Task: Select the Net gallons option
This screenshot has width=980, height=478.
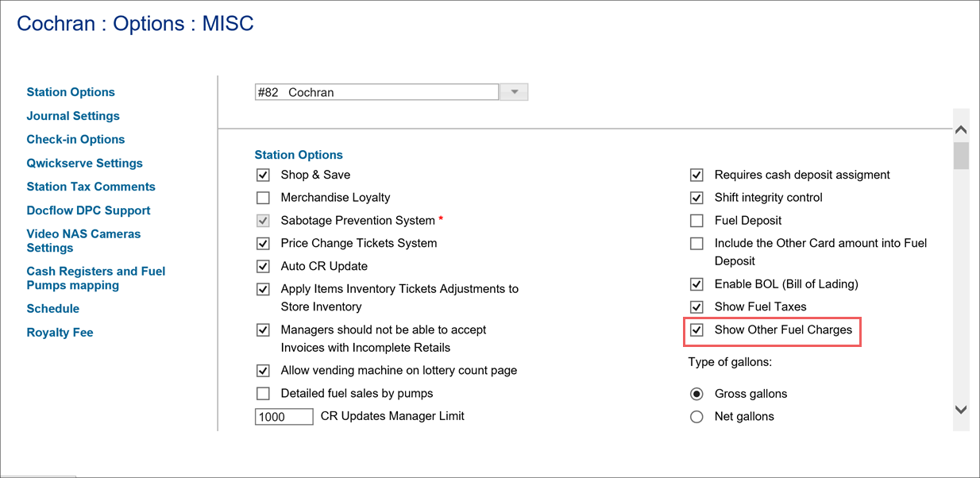Action: pyautogui.click(x=696, y=416)
